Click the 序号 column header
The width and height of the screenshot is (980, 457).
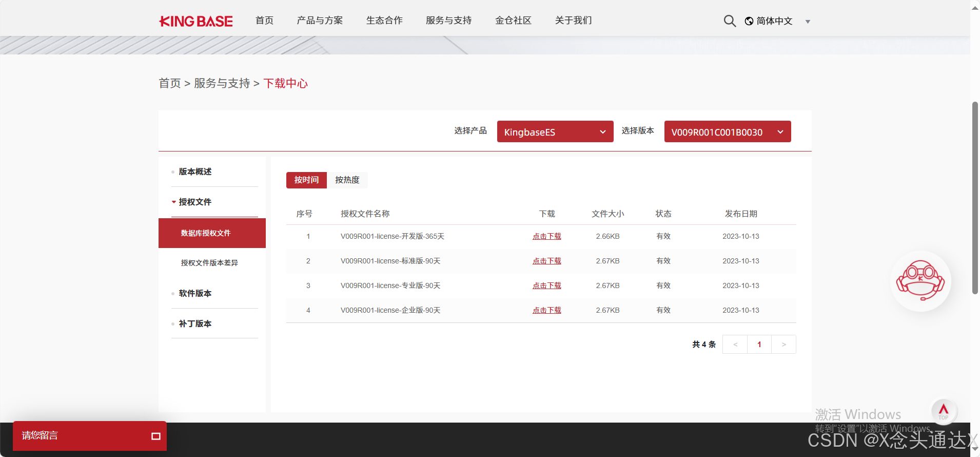point(304,214)
